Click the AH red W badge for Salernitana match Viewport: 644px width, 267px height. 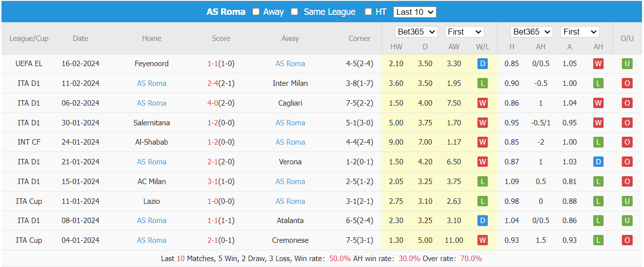pyautogui.click(x=598, y=123)
